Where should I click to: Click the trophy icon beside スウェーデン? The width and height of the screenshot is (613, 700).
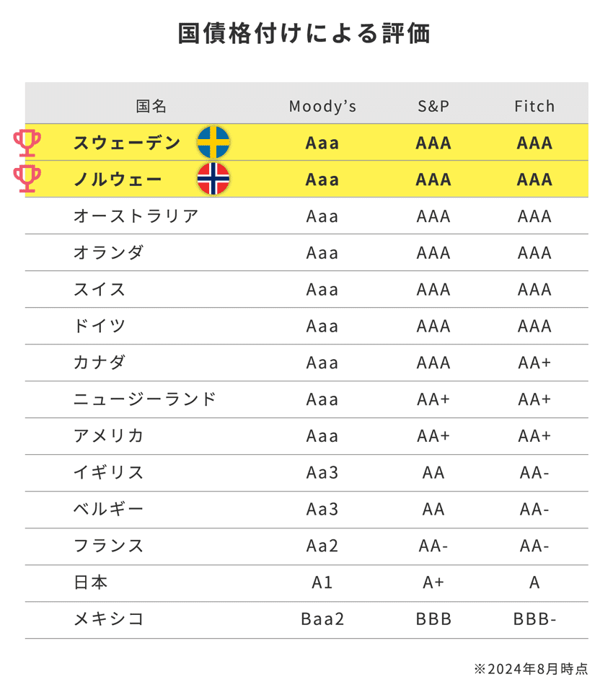point(28,143)
